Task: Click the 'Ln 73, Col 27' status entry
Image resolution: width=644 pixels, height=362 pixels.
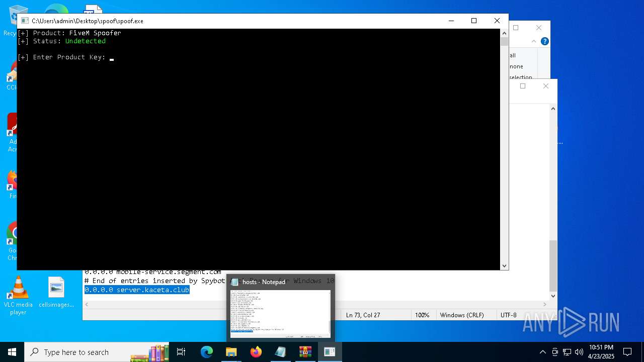Action: 363,315
